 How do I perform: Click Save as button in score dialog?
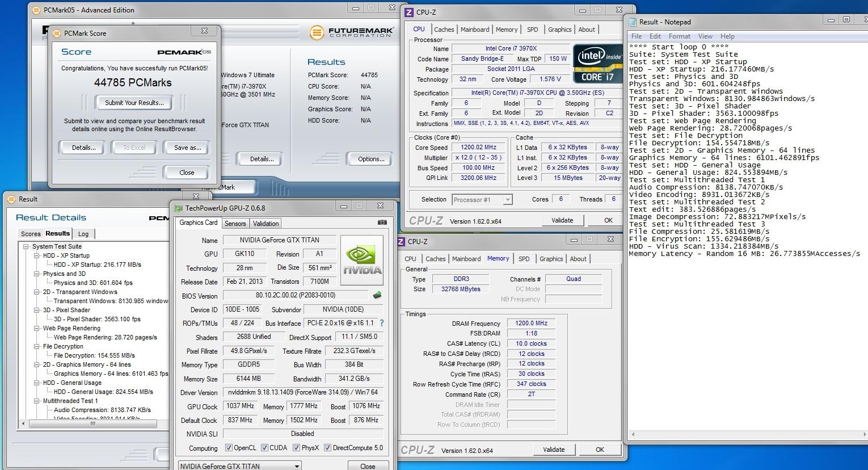click(187, 148)
